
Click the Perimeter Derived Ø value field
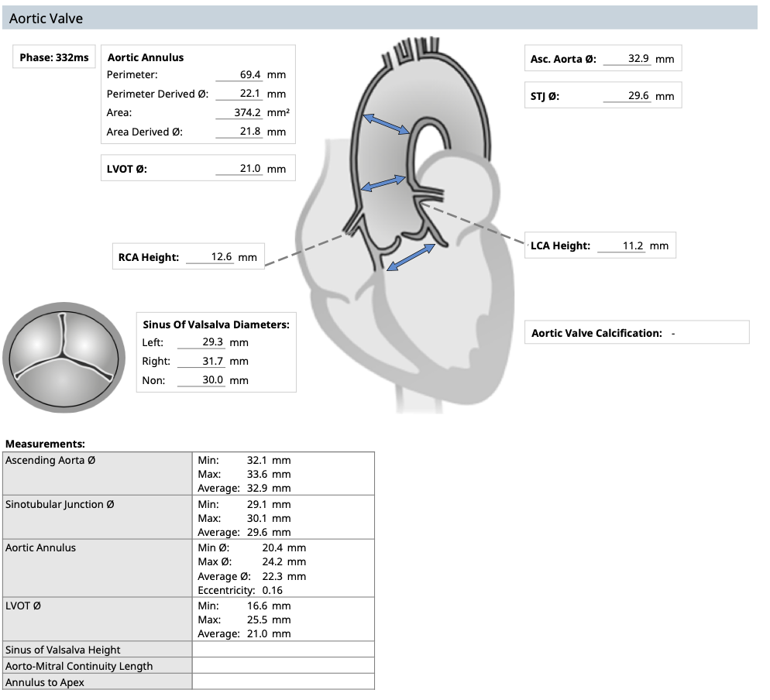240,94
